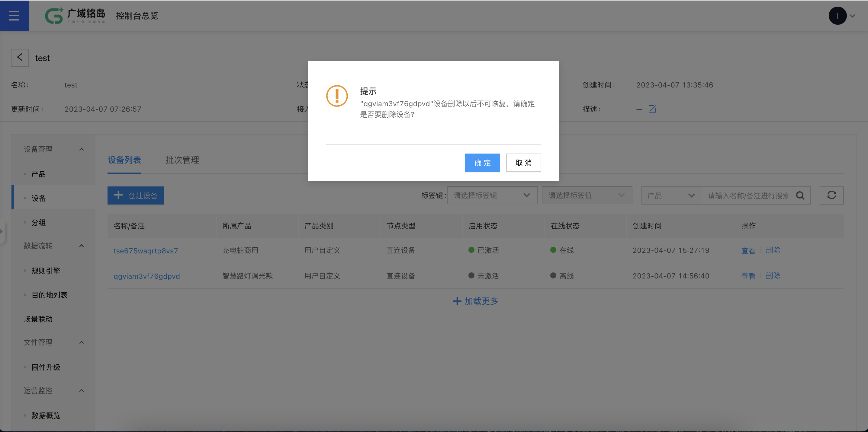
Task: Collapse the 设备管理 section
Action: pos(81,149)
